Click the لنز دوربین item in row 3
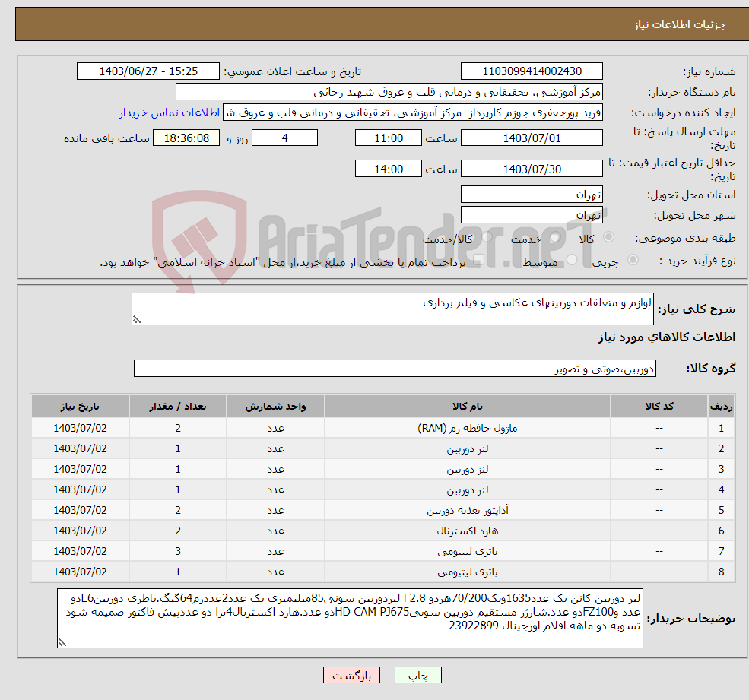This screenshot has height=700, width=749. click(x=467, y=470)
